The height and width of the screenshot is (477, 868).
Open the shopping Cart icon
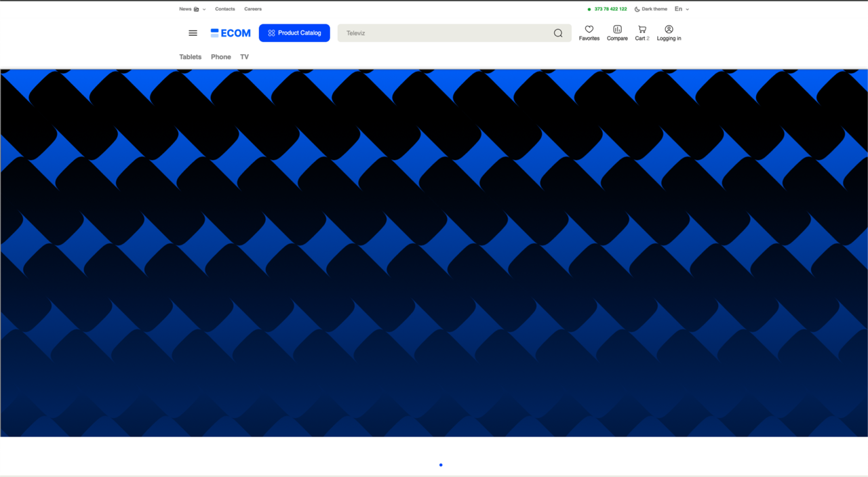642,29
